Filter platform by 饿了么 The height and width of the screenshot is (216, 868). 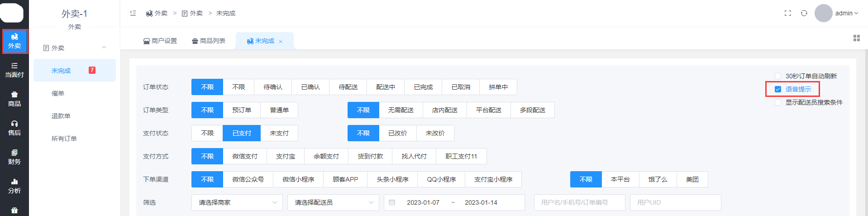point(658,179)
